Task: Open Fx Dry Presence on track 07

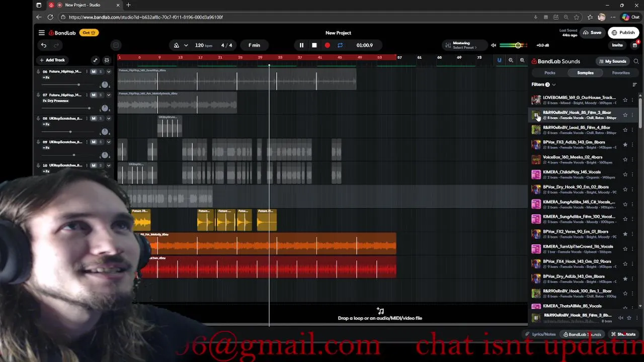Action: [55, 101]
